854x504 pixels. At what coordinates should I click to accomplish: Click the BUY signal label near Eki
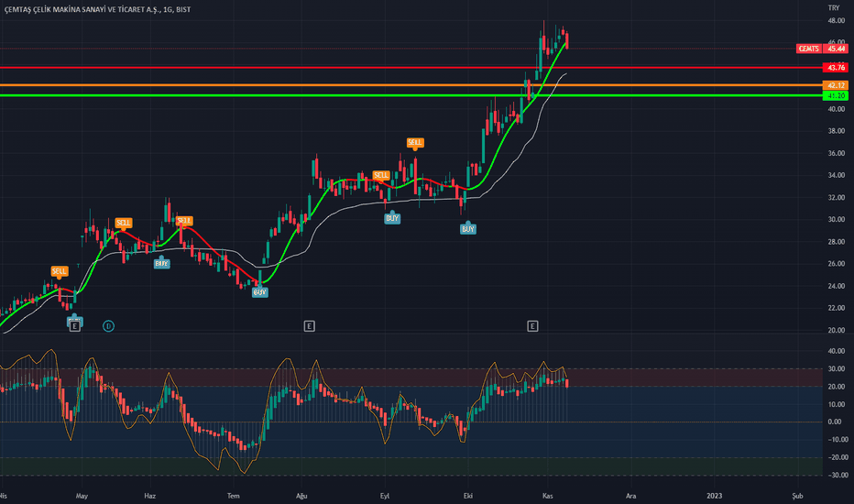tap(468, 229)
